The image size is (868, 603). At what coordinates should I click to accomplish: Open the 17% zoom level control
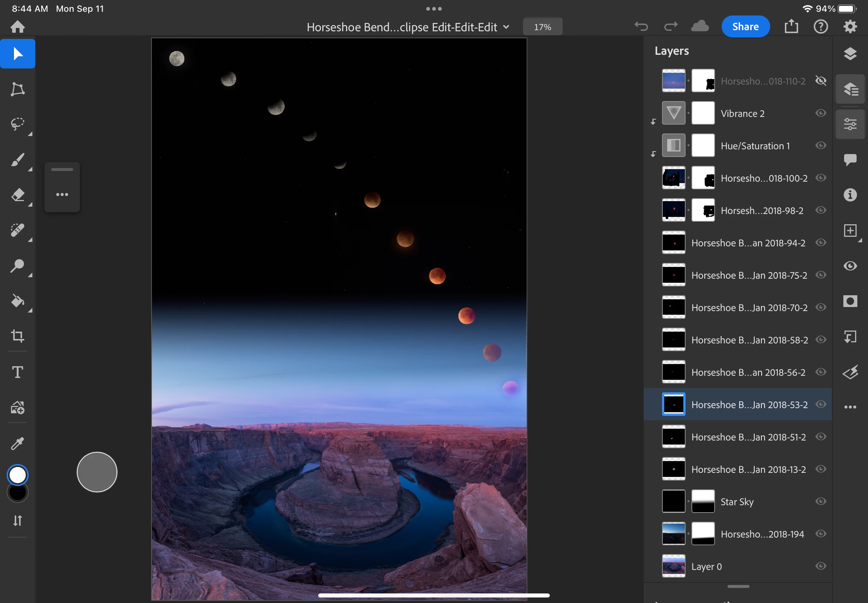click(542, 27)
